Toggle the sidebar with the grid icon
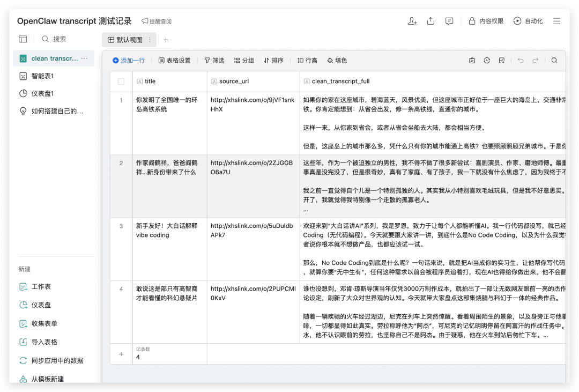Viewport: 579px width, 392px height. coord(23,39)
